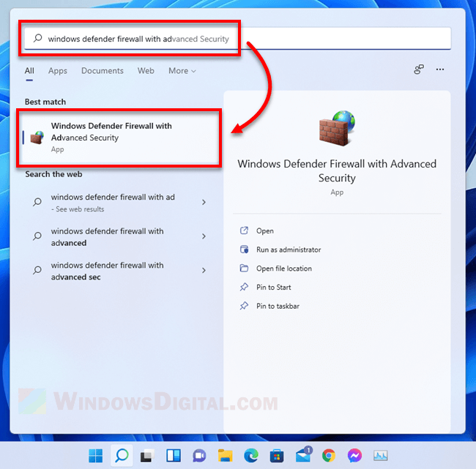Click search icon beside 'firewall with advanced' suggestion

(x=37, y=236)
